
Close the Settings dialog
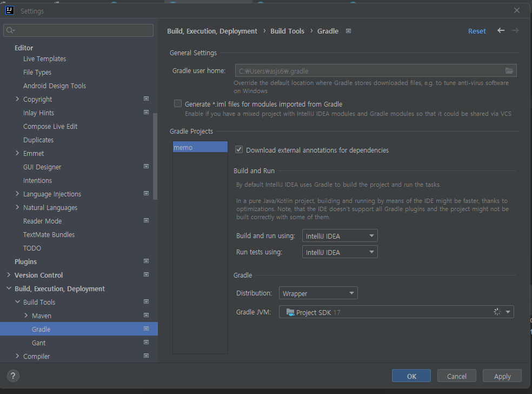tap(517, 10)
